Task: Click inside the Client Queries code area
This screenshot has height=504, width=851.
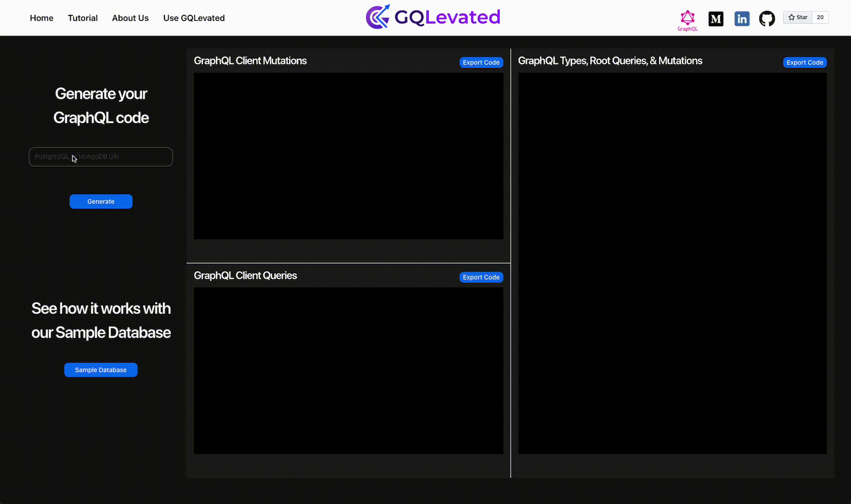Action: (348, 371)
